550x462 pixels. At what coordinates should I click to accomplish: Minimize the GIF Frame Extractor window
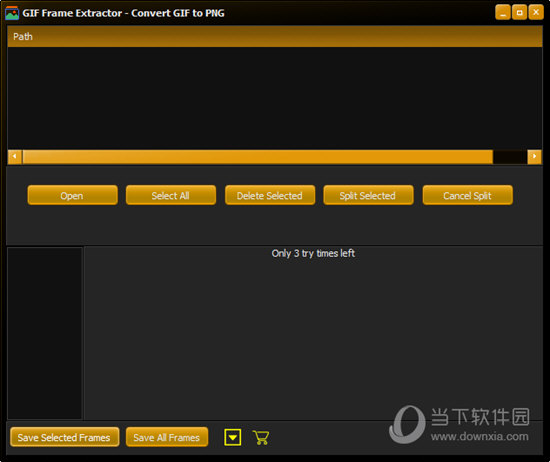tap(502, 13)
